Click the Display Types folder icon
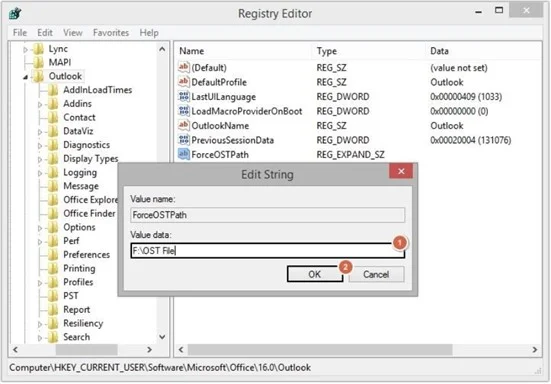The width and height of the screenshot is (551, 384). [x=53, y=159]
